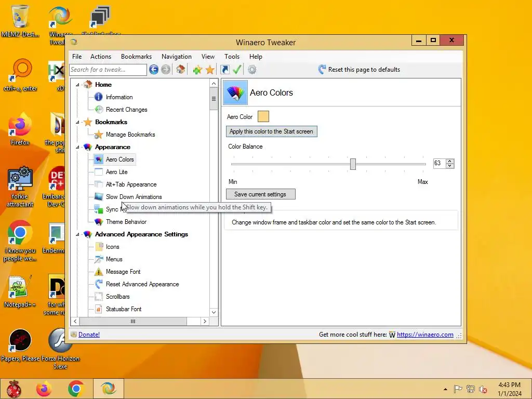The image size is (532, 399).
Task: Click tree vertical scrollbar down arrow
Action: (214, 312)
